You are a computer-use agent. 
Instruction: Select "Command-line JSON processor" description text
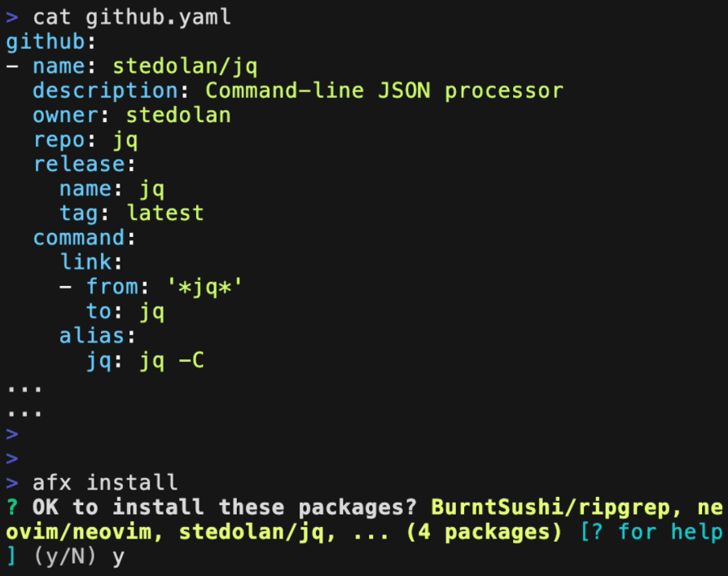[384, 90]
